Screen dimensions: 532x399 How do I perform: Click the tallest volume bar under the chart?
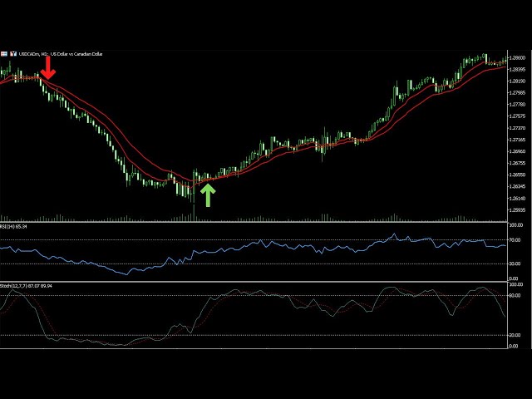click(x=194, y=211)
